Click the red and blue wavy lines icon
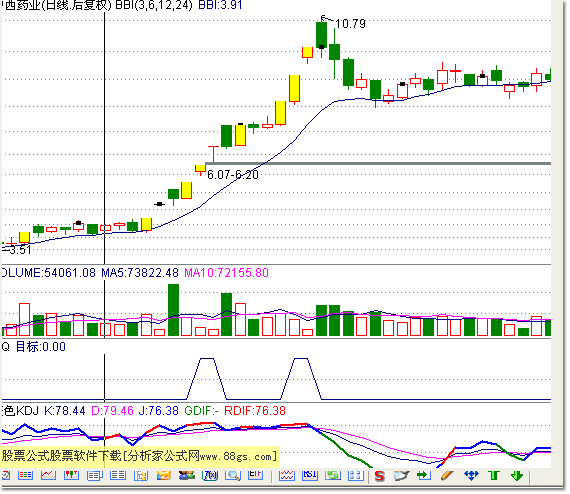The image size is (570, 494). pos(287,477)
